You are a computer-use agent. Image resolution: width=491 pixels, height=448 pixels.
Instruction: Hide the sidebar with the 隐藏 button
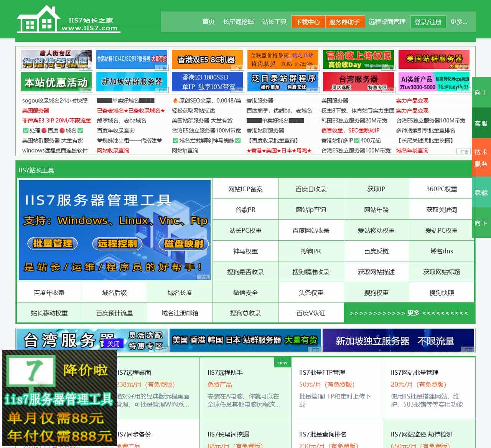(x=481, y=192)
